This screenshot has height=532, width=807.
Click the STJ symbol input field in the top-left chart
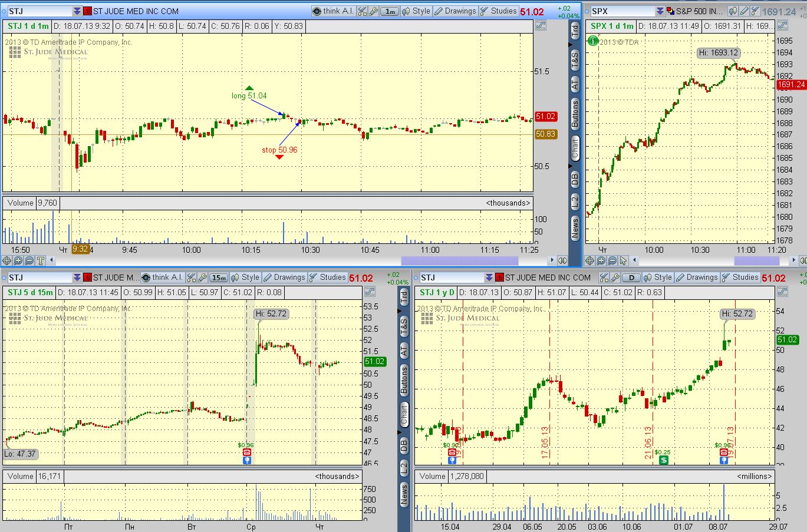pyautogui.click(x=39, y=11)
